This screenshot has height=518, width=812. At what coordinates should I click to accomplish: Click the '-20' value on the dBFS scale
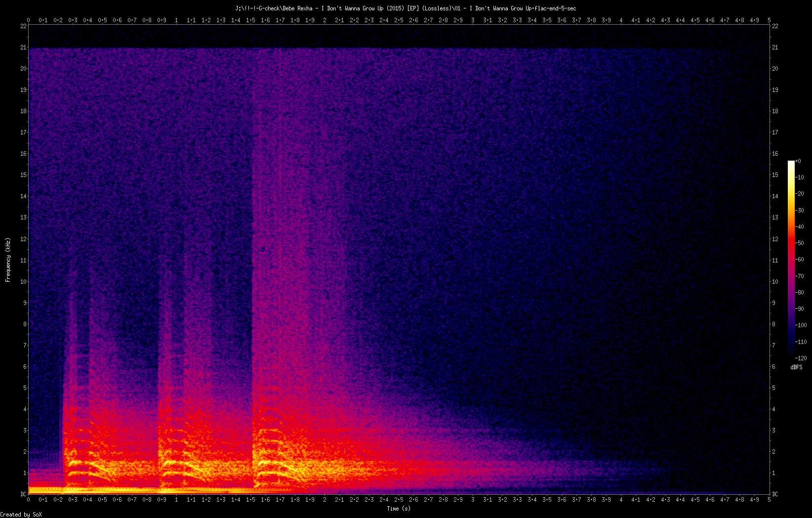pyautogui.click(x=800, y=194)
